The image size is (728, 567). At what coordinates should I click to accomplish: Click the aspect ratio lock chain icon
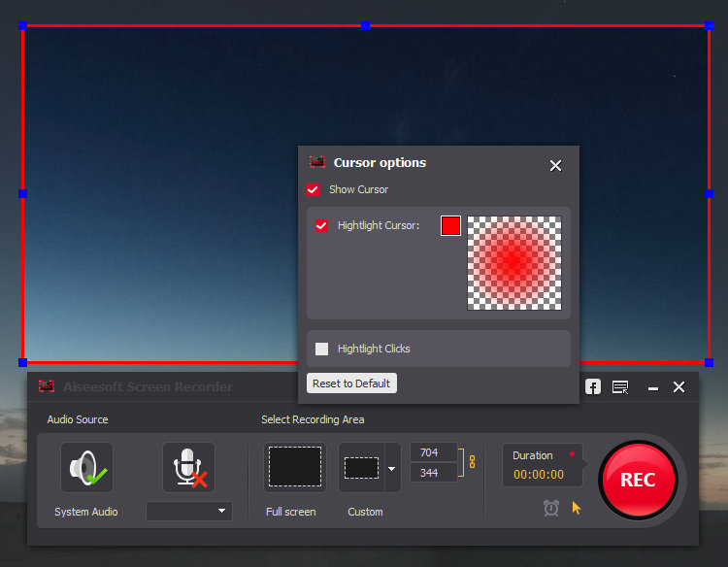click(473, 462)
